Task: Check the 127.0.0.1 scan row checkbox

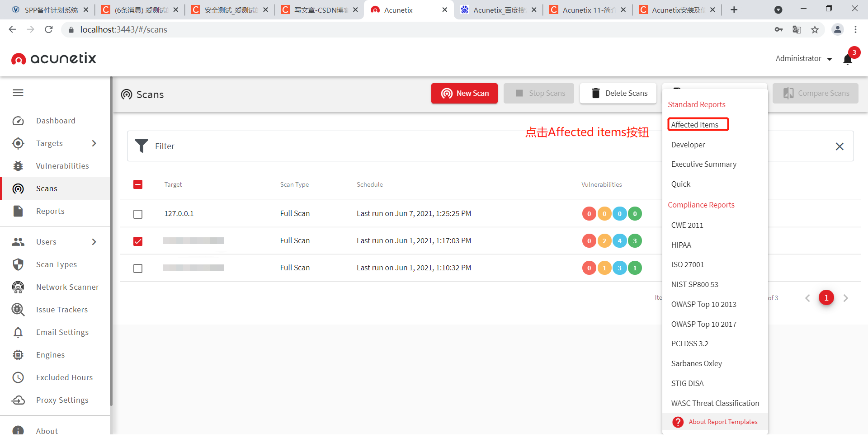Action: click(x=138, y=214)
